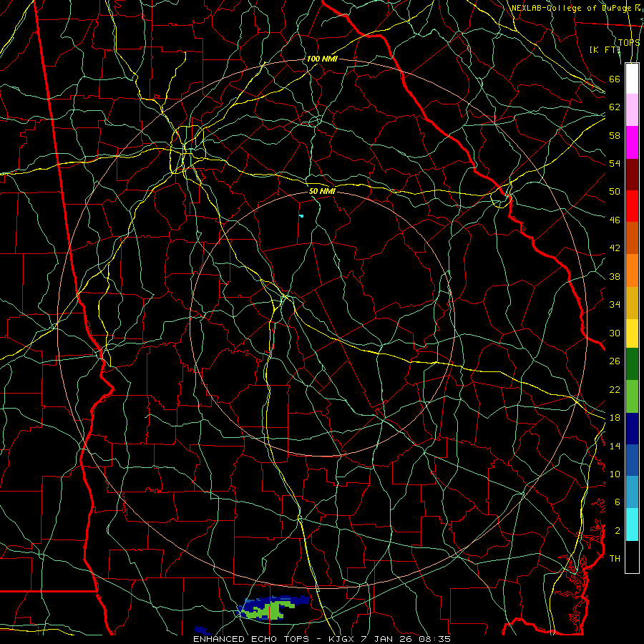
Task: Click the '42' legend value
Action: pos(615,248)
